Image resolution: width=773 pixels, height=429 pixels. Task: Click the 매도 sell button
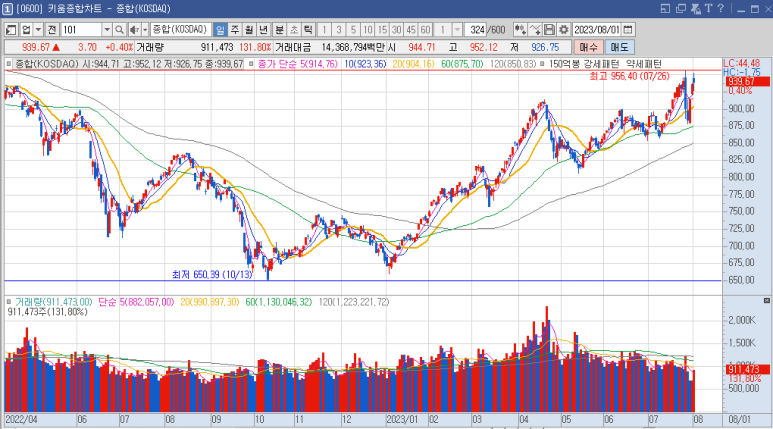(620, 47)
